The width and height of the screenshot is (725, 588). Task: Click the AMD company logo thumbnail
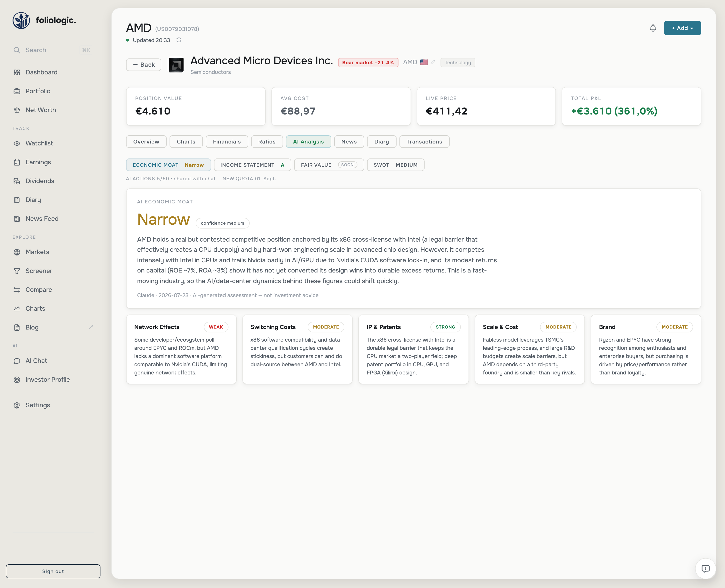[x=176, y=65]
